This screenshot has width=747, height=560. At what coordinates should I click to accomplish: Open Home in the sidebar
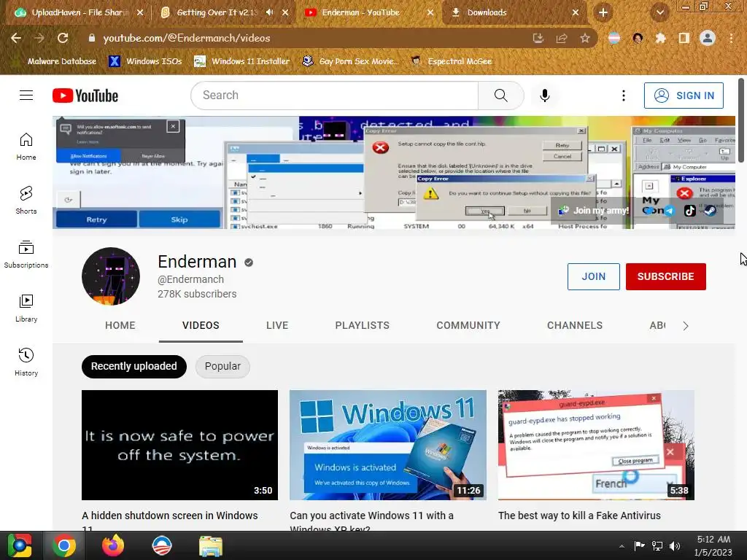click(x=26, y=146)
